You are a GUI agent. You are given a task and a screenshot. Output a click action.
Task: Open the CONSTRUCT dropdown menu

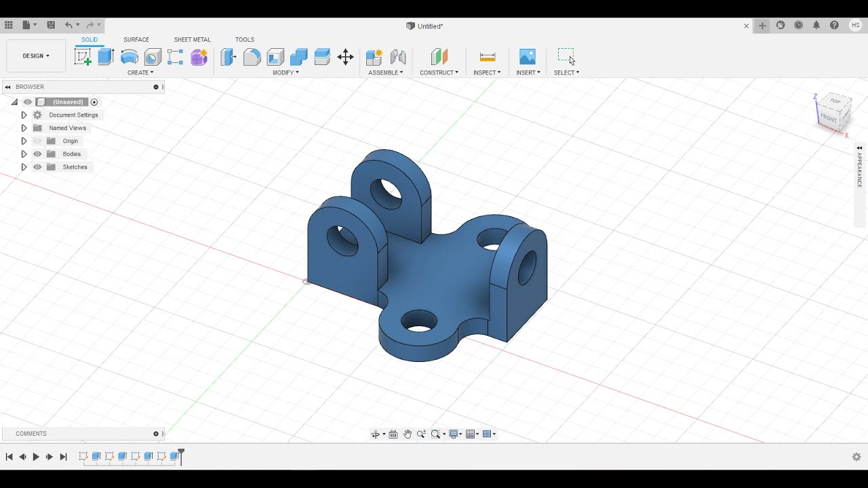coord(439,73)
